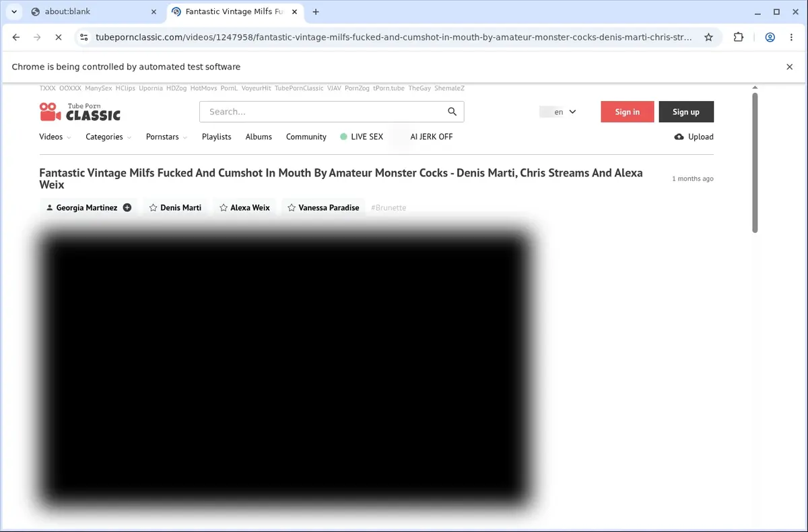Open the Chrome profile icon
The image size is (808, 532).
(x=770, y=37)
